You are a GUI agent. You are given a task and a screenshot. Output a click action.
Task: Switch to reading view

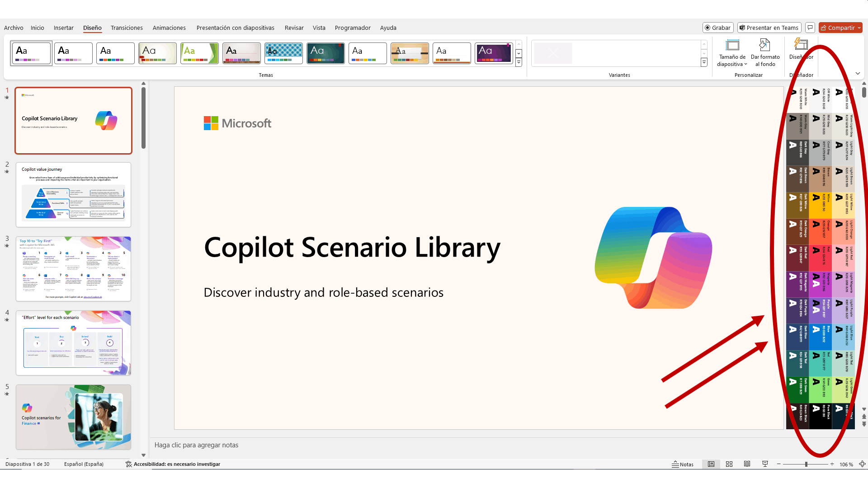[747, 464]
